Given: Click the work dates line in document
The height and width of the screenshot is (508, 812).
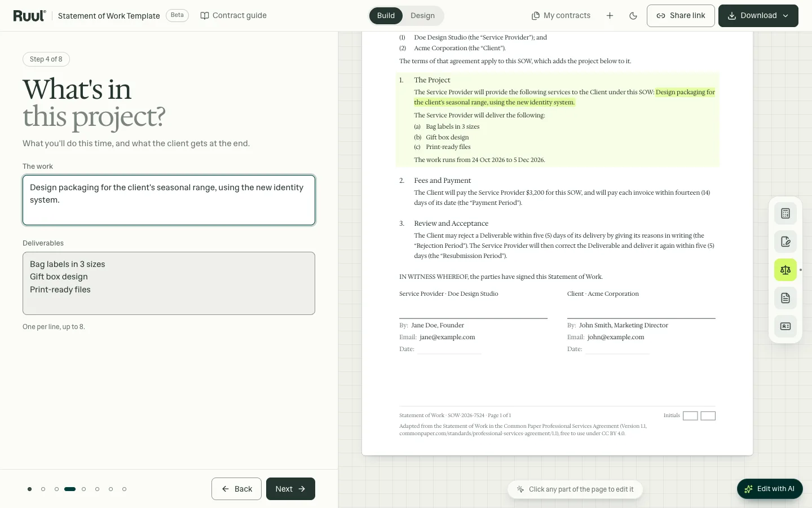Looking at the screenshot, I should tap(479, 160).
